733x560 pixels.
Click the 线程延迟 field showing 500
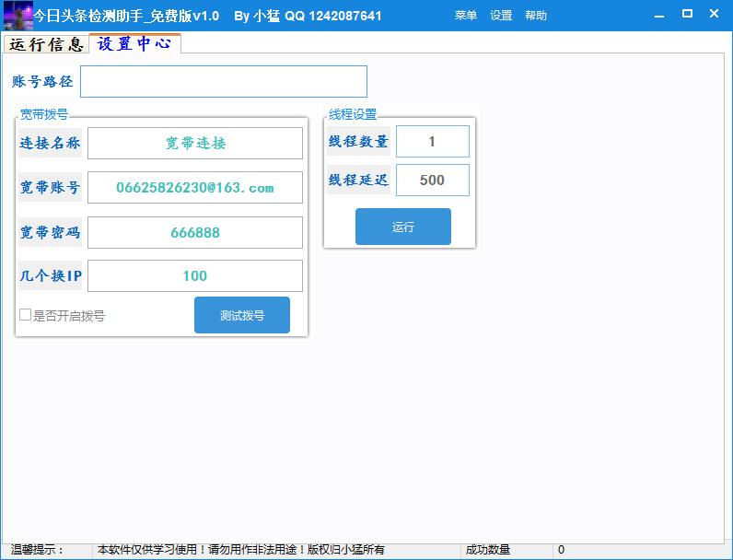point(433,180)
